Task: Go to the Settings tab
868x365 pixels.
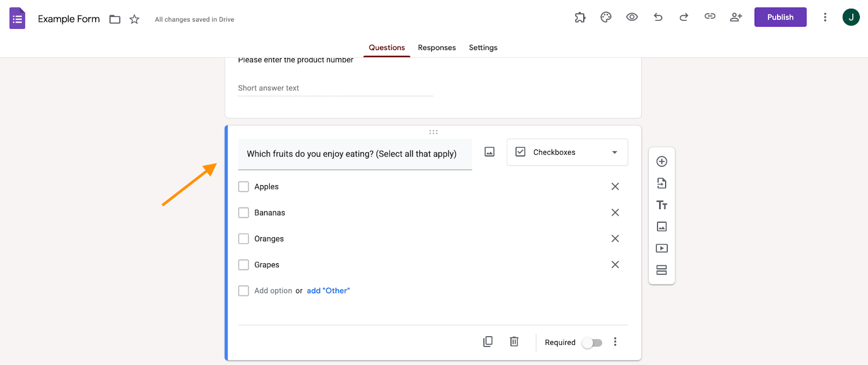Action: [483, 48]
